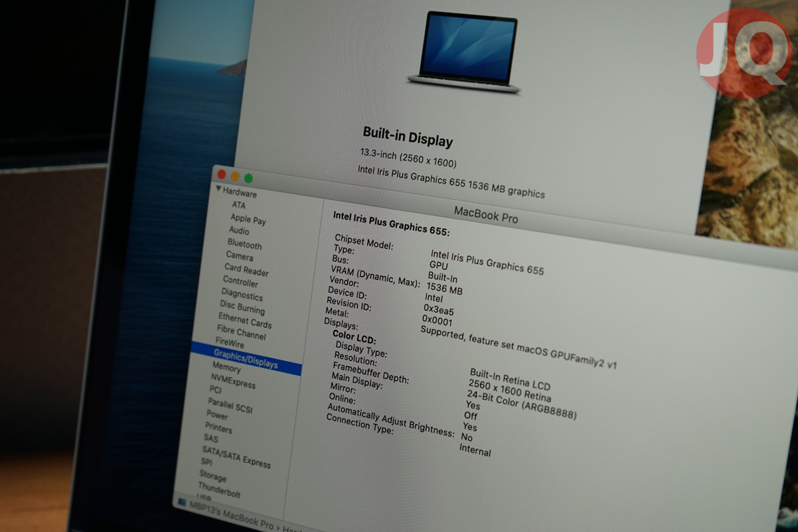Open the Audio hardware section
Image resolution: width=798 pixels, height=532 pixels.
(x=239, y=231)
